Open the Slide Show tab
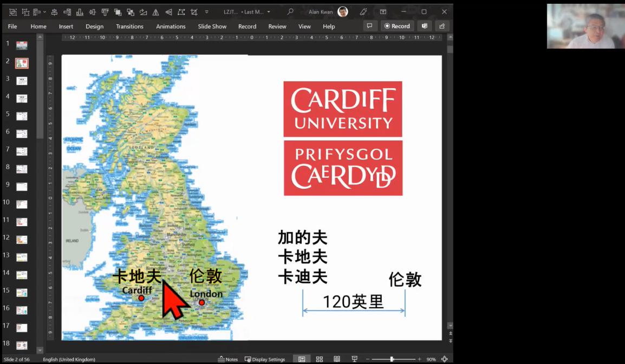 point(212,27)
